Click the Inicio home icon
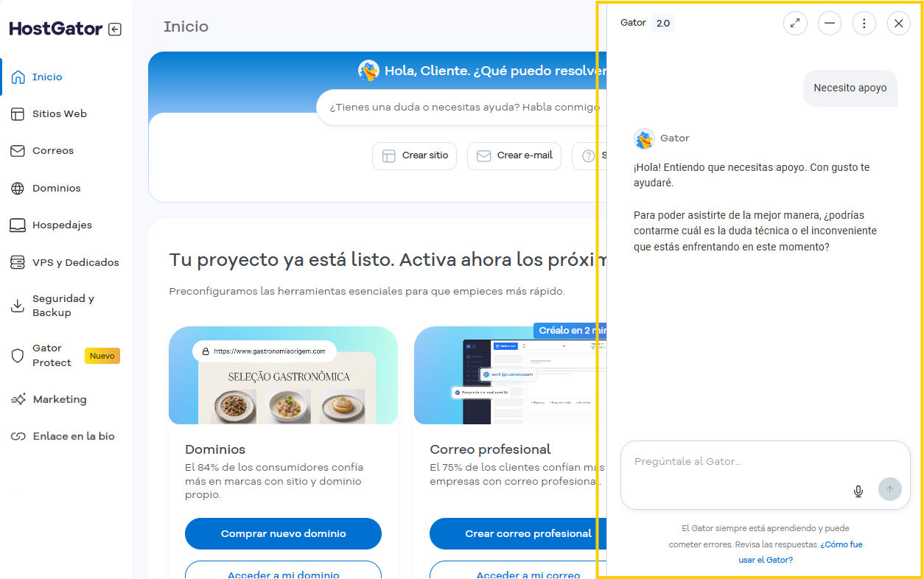The image size is (924, 579). [x=18, y=77]
